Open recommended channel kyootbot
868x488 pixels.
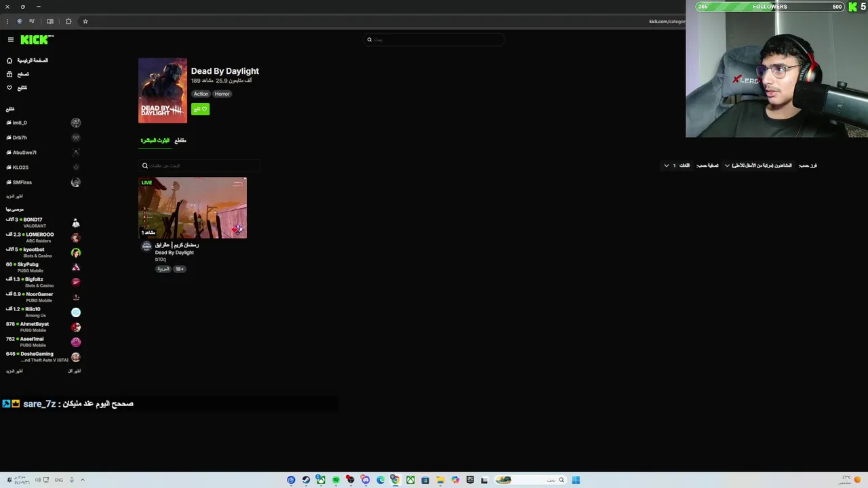point(43,252)
